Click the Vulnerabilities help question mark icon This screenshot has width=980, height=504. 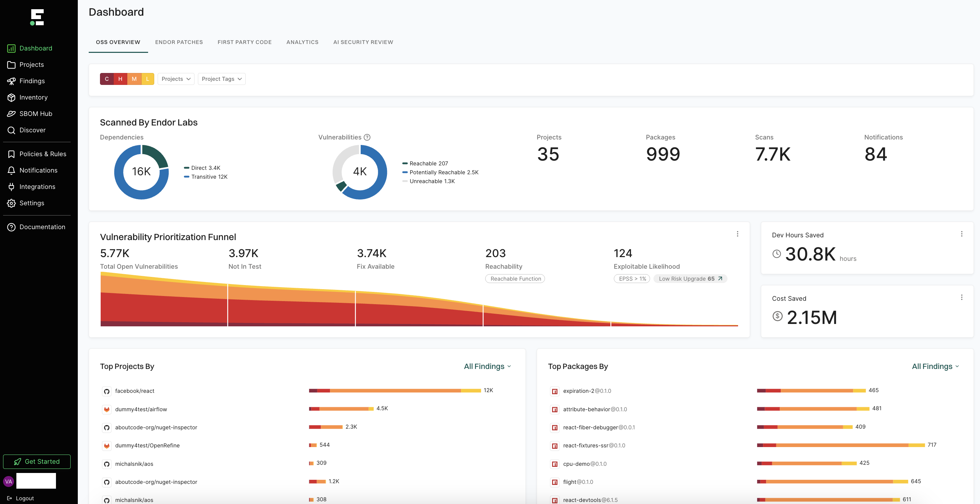coord(367,137)
